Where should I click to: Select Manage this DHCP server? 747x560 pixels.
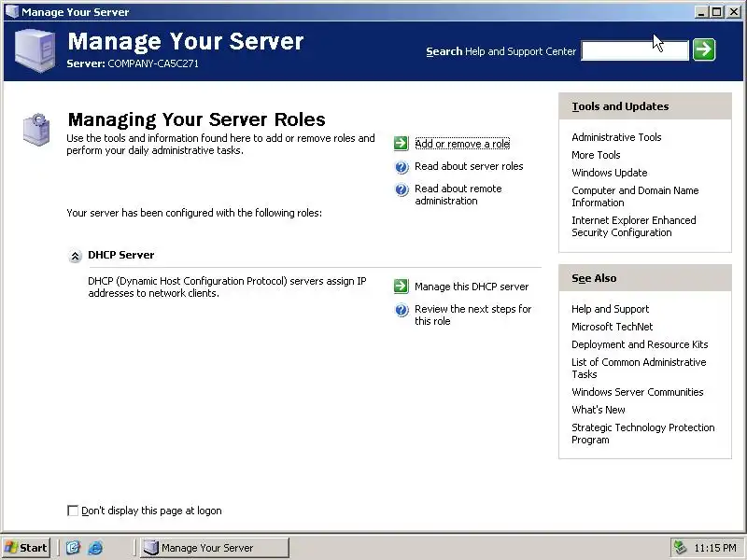coord(472,287)
